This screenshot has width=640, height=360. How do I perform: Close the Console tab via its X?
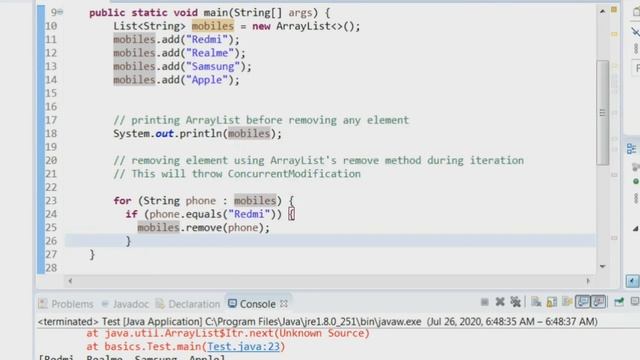284,304
